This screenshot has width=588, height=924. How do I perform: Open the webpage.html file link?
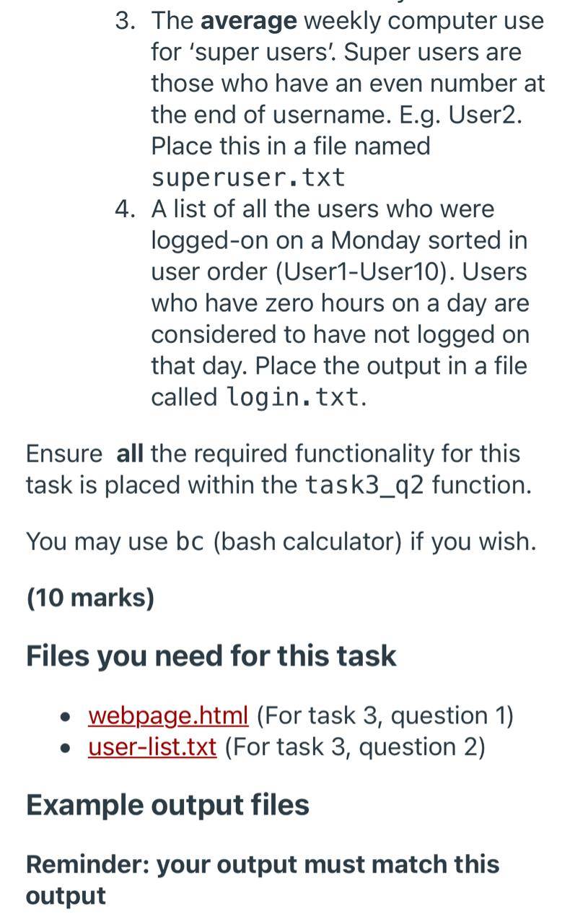coord(168,715)
